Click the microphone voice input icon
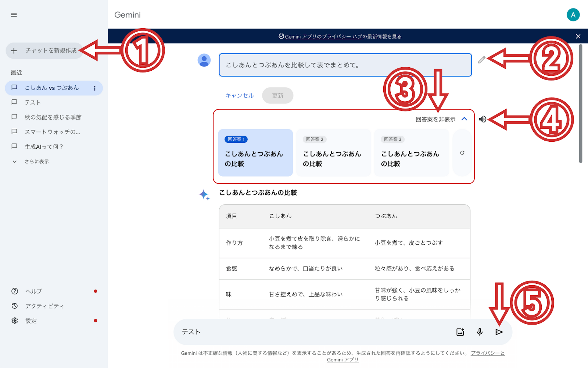588x368 pixels. (480, 332)
